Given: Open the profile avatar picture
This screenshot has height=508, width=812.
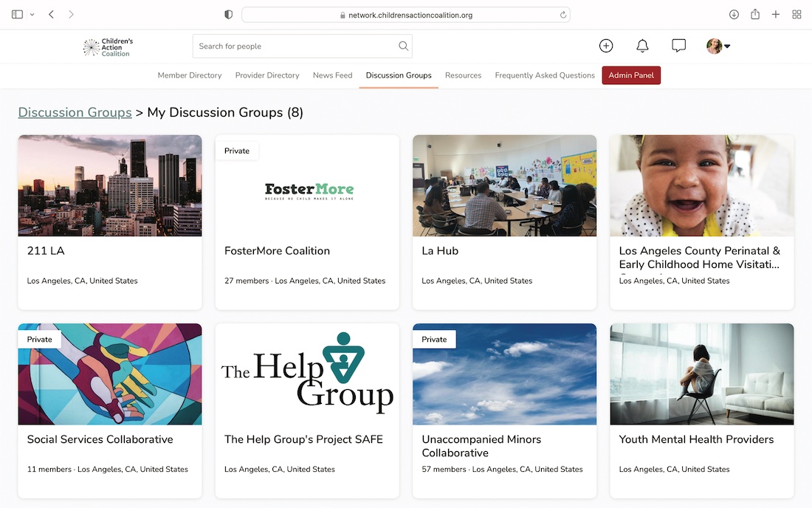Looking at the screenshot, I should coord(714,46).
